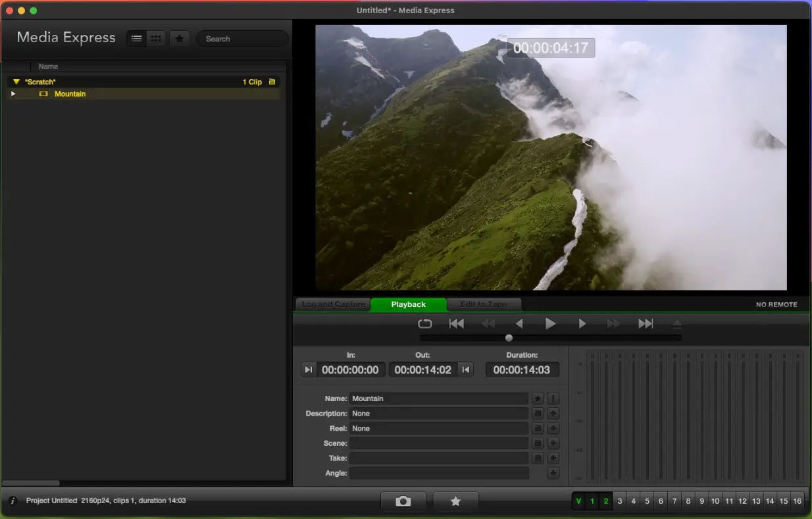Mark Out point button
The image size is (812, 519).
coord(466,369)
